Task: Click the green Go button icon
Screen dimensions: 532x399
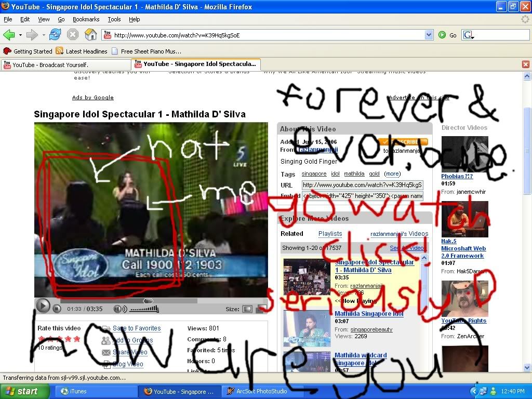Action: tap(442, 35)
